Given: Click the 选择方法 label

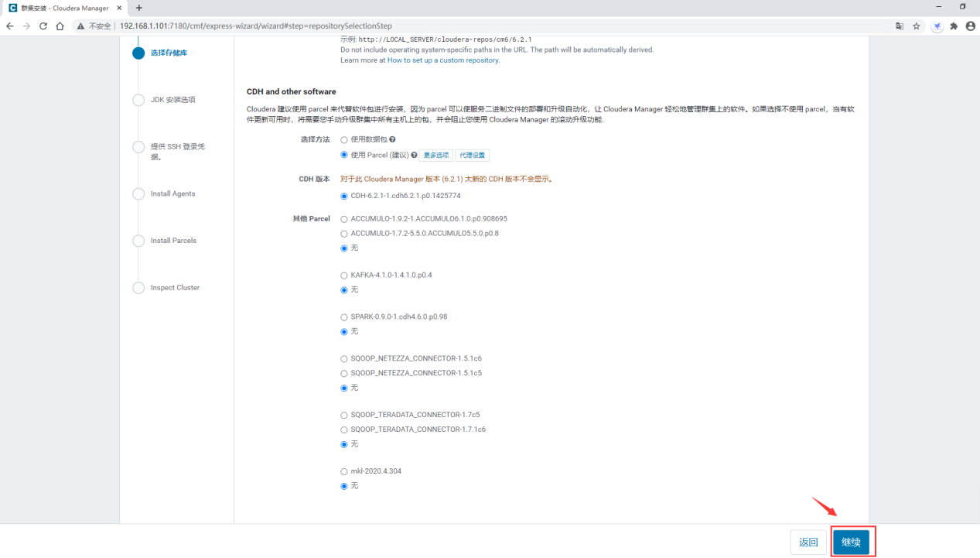Looking at the screenshot, I should (316, 140).
